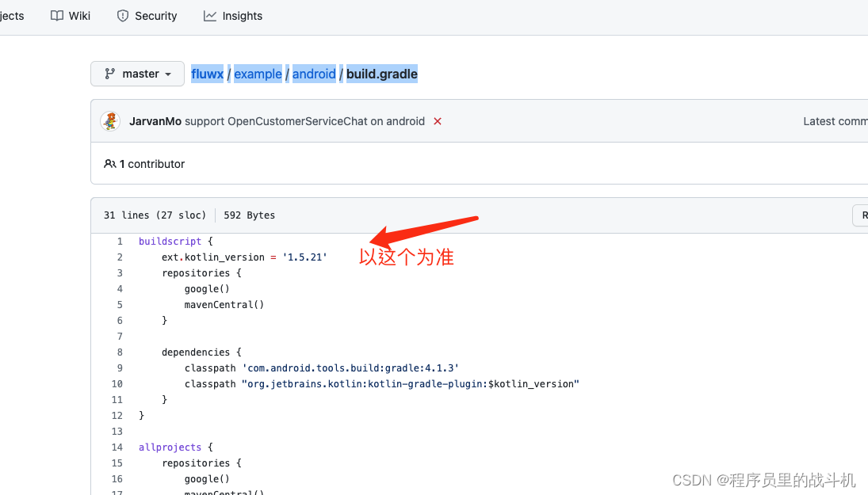
Task: Open the example breadcrumb link
Action: tap(258, 74)
